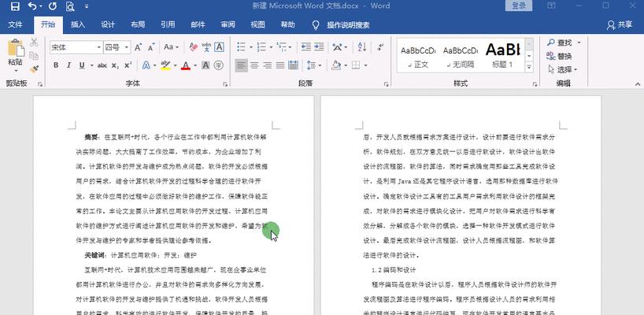Copy the selection with the copy icon
Screen dimensions: 644x315
tap(34, 55)
